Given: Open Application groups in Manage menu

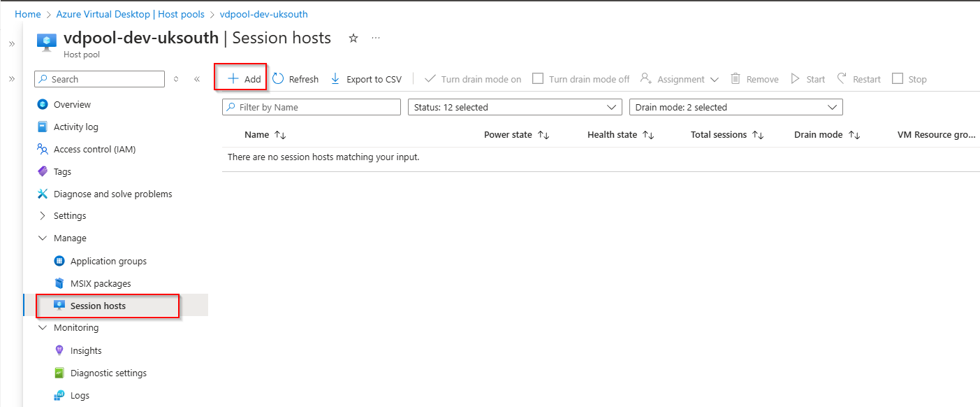Looking at the screenshot, I should [x=108, y=261].
